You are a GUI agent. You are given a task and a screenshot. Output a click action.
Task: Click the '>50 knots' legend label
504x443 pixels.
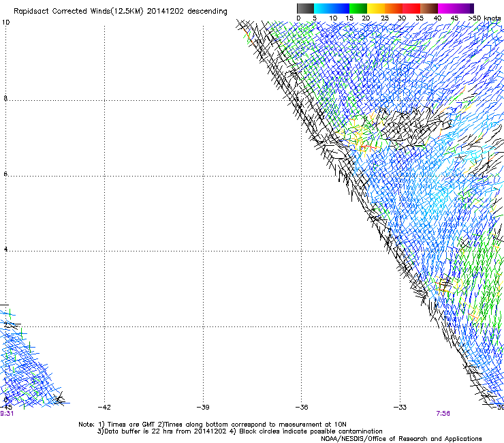[484, 18]
